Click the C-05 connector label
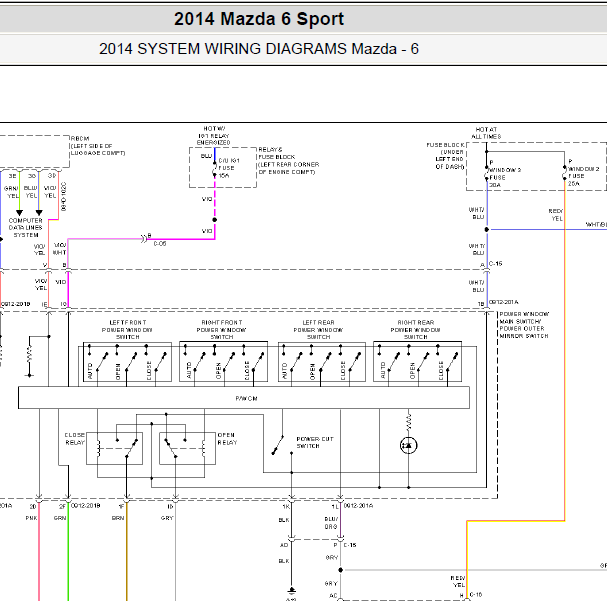 (160, 244)
